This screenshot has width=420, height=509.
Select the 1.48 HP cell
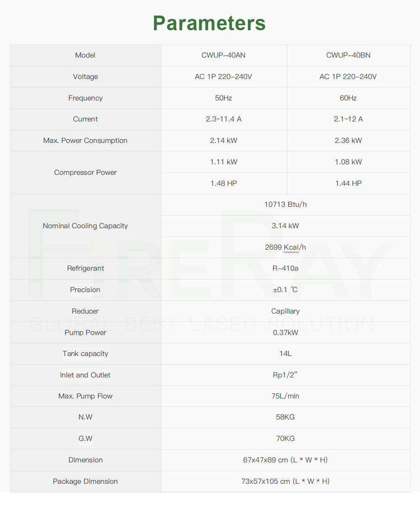[224, 183]
